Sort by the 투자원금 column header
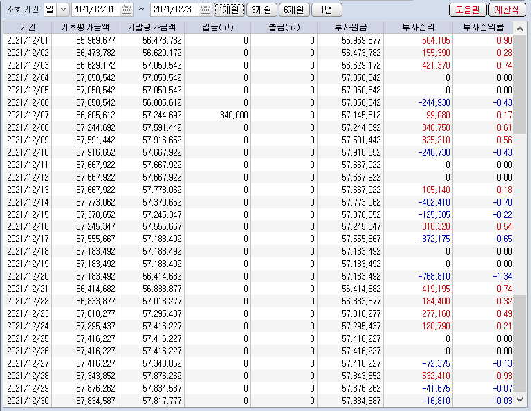The width and height of the screenshot is (532, 411). pos(351,27)
